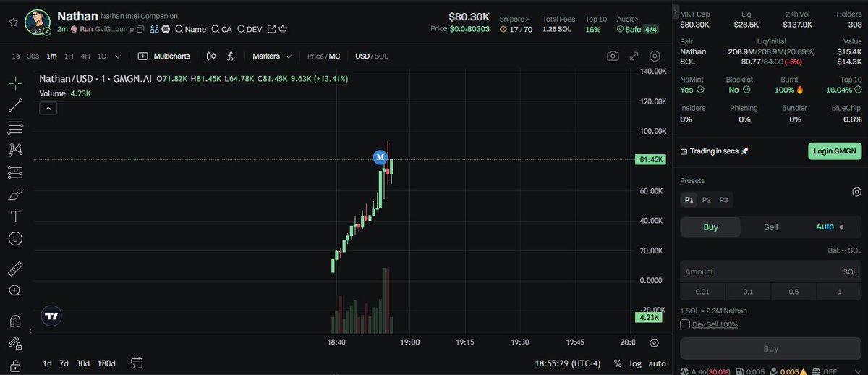Select the brush drawing tool
This screenshot has height=375, width=868.
[15, 194]
